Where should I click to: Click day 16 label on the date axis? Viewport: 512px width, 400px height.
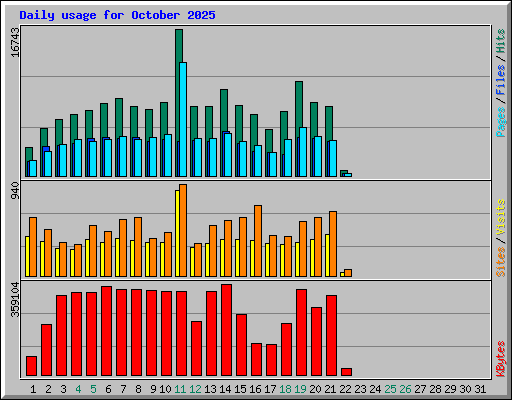click(255, 389)
